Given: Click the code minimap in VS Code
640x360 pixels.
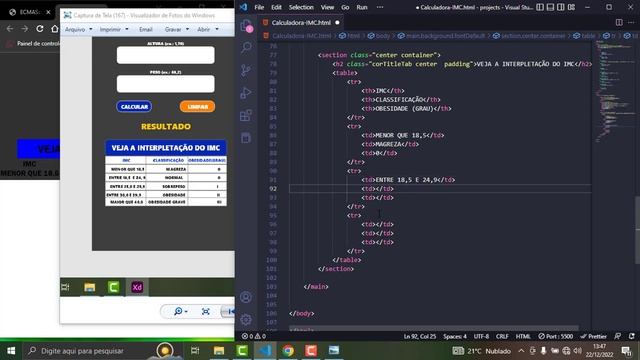Looking at the screenshot, I should pyautogui.click(x=614, y=92).
